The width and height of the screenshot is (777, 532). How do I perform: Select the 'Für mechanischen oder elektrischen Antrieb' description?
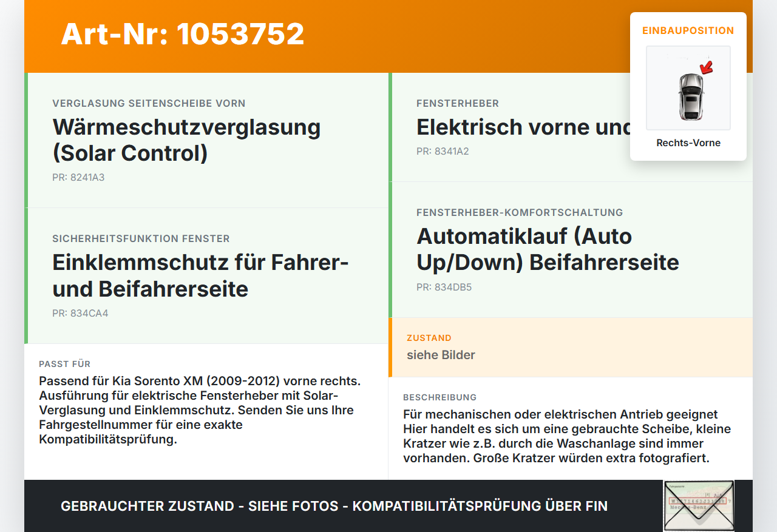tap(567, 436)
